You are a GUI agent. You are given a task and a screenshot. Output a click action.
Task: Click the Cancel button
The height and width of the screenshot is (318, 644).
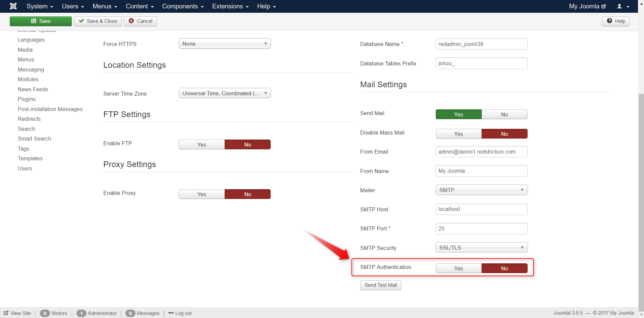[x=140, y=21]
